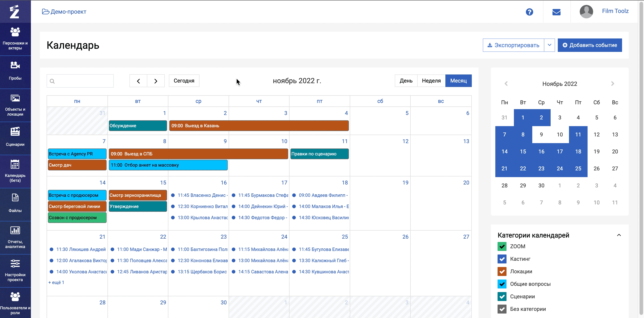Viewport: 644px width, 318px height.
Task: Open the Пробы camera icon
Action: tap(15, 65)
